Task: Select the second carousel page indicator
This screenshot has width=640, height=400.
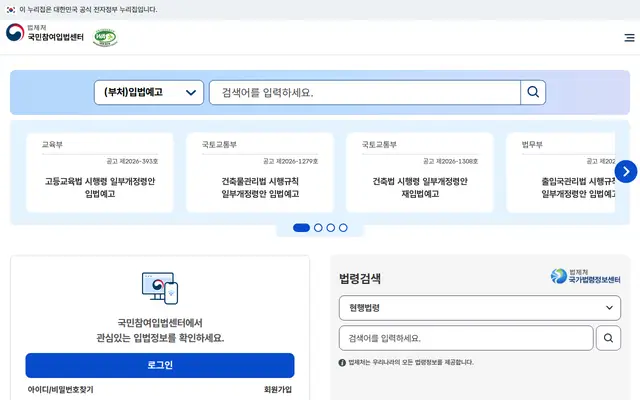Action: [318, 228]
